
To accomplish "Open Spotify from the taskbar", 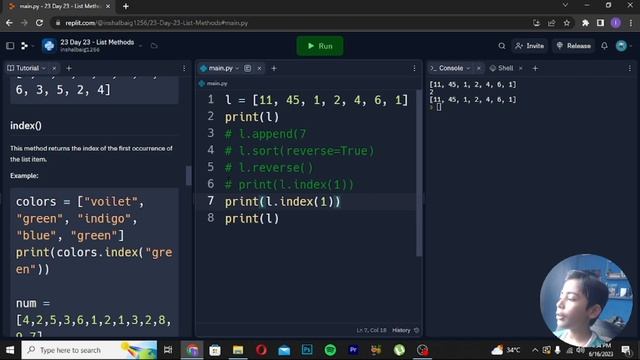I will point(330,350).
